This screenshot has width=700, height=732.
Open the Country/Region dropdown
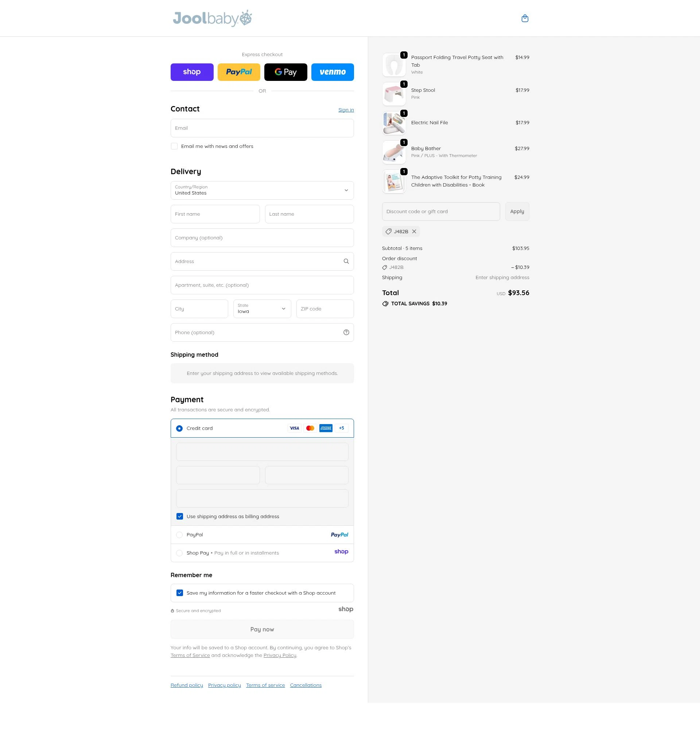[x=262, y=190]
